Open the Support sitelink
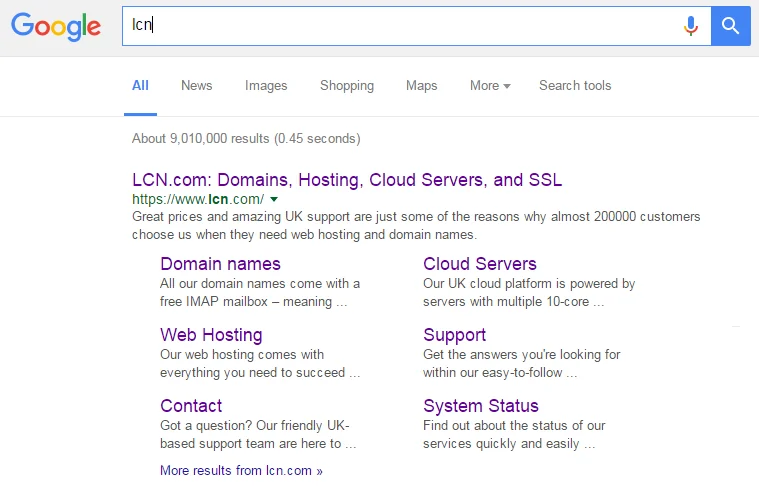This screenshot has width=759, height=487. click(x=455, y=335)
